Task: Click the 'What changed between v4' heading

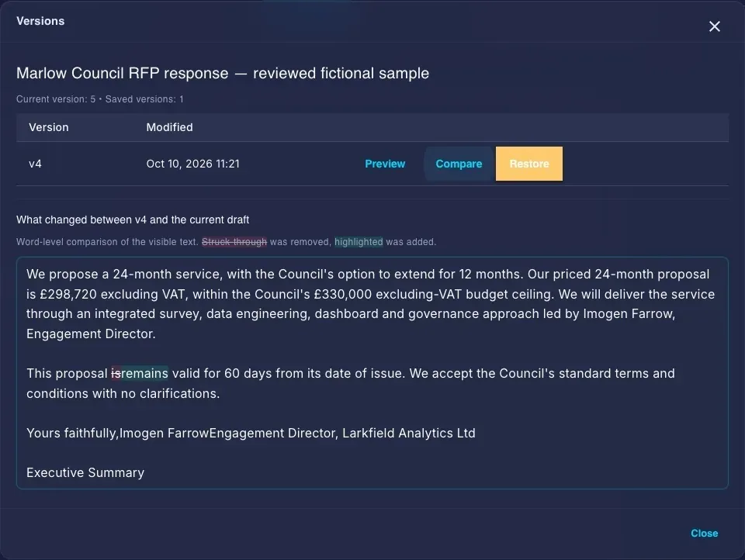Action: tap(133, 220)
